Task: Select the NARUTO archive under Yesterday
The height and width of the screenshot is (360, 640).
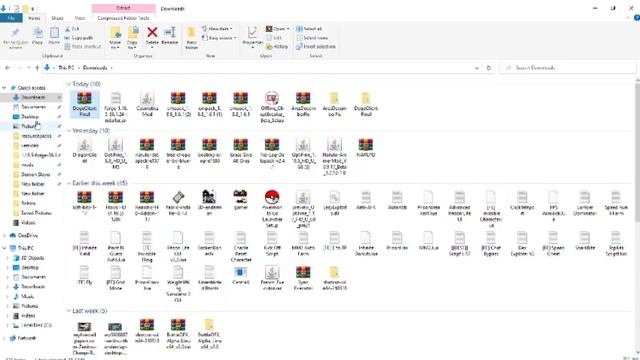Action: 366,148
